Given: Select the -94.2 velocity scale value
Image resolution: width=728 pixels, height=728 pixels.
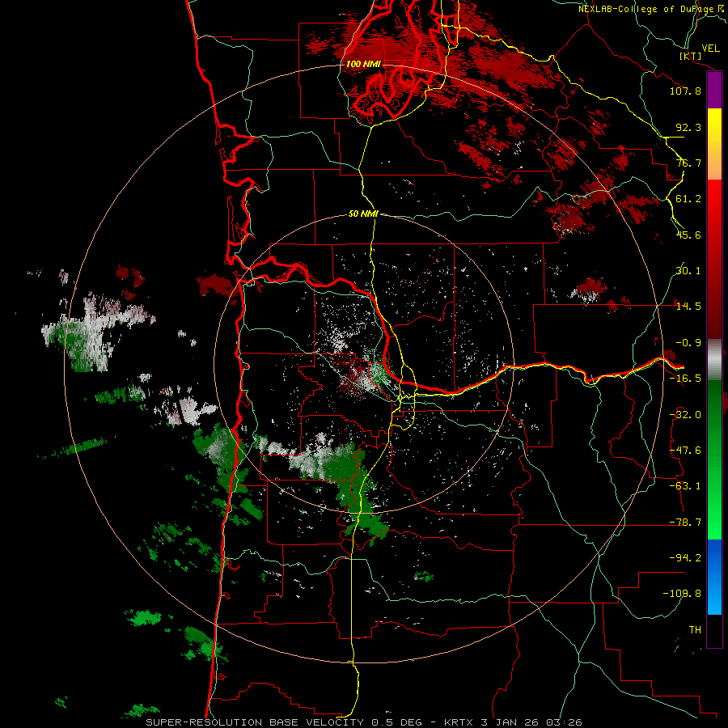Looking at the screenshot, I should (x=685, y=558).
